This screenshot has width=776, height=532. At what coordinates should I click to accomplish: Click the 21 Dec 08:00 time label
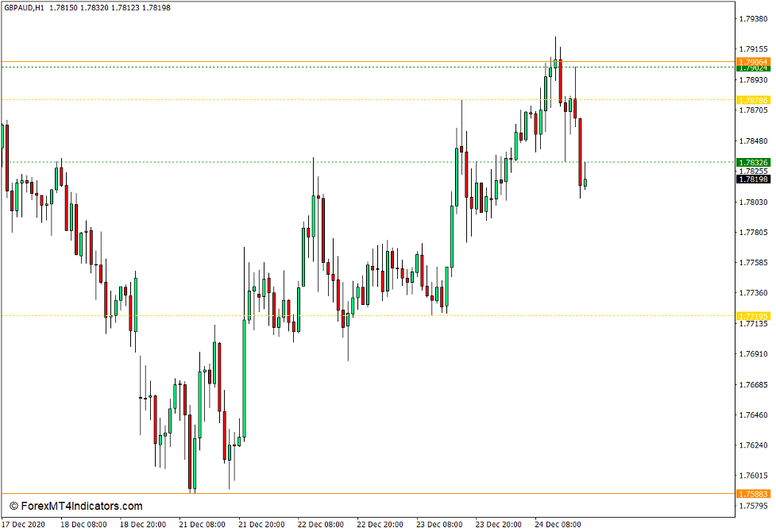tap(202, 524)
